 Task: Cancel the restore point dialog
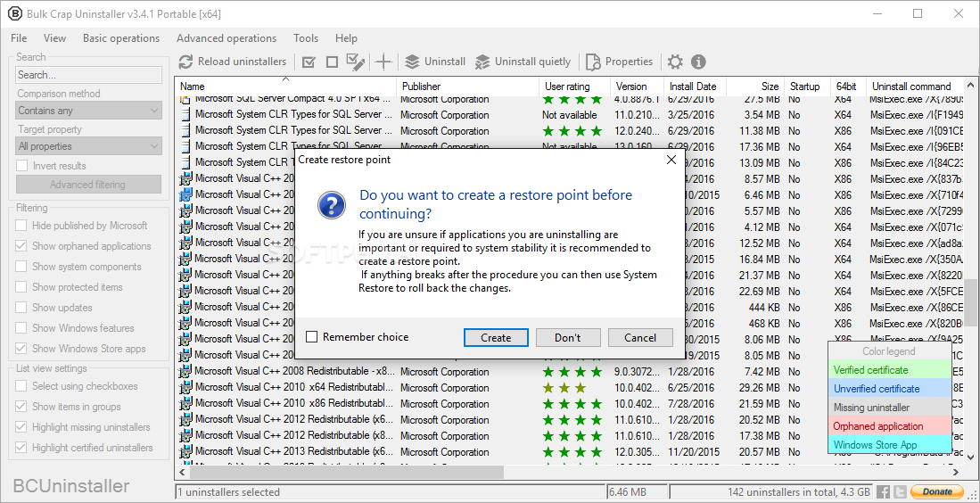point(640,337)
